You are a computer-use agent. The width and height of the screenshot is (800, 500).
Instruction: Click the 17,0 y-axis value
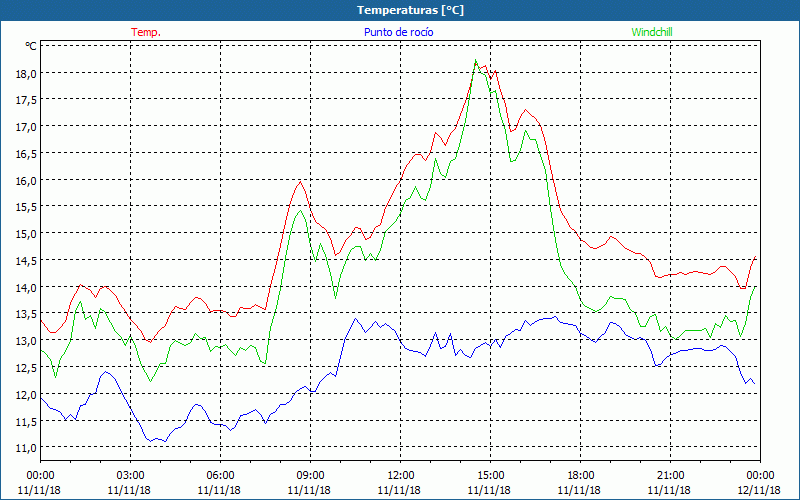point(27,127)
